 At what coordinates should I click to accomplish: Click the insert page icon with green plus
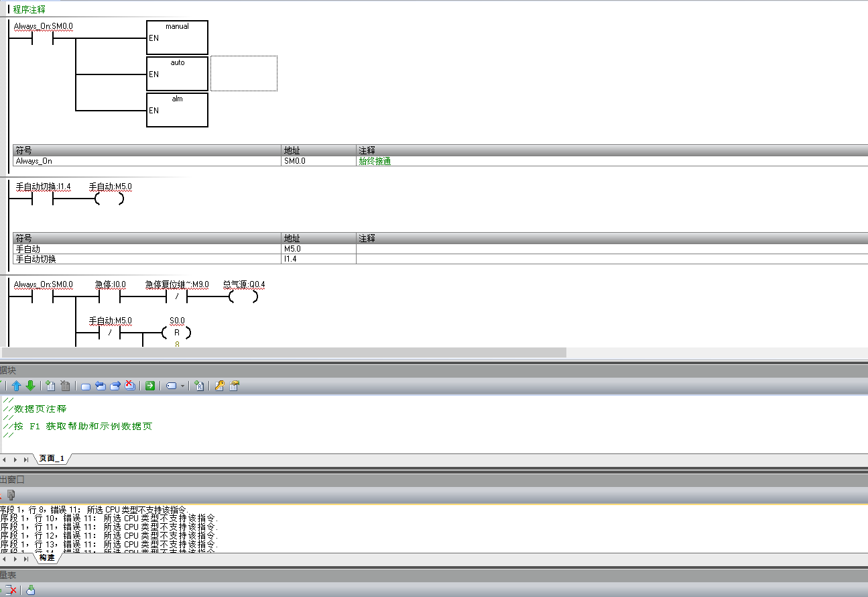coord(50,386)
